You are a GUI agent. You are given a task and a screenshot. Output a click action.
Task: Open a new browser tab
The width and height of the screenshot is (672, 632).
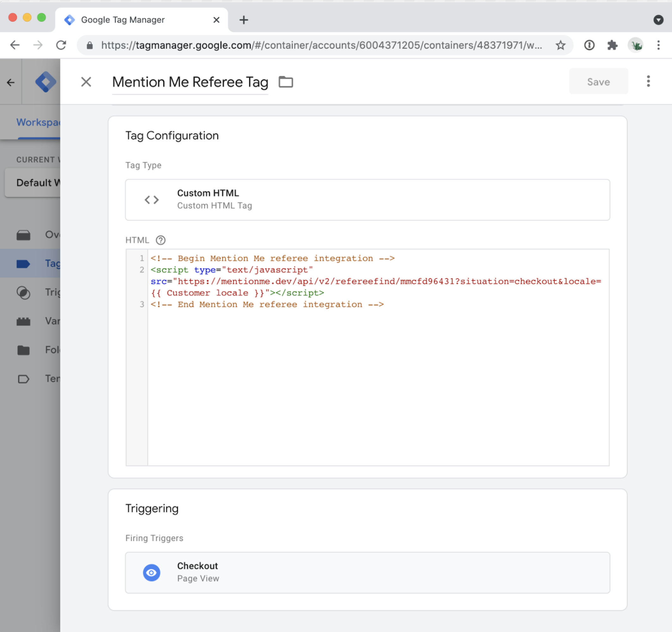(243, 20)
